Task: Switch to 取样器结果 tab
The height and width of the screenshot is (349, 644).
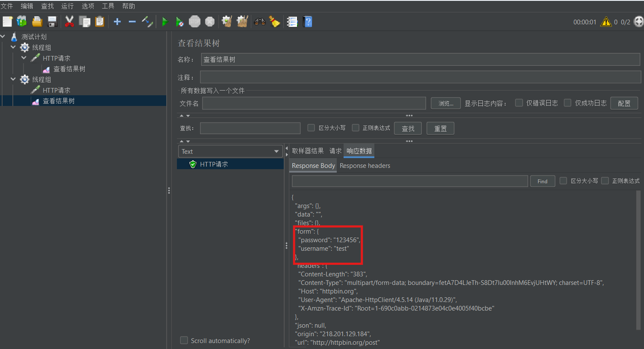Action: click(308, 151)
